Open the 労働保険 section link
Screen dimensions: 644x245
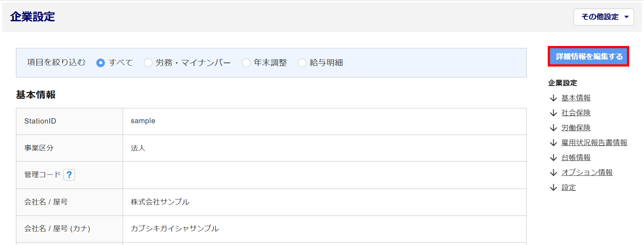[x=576, y=128]
